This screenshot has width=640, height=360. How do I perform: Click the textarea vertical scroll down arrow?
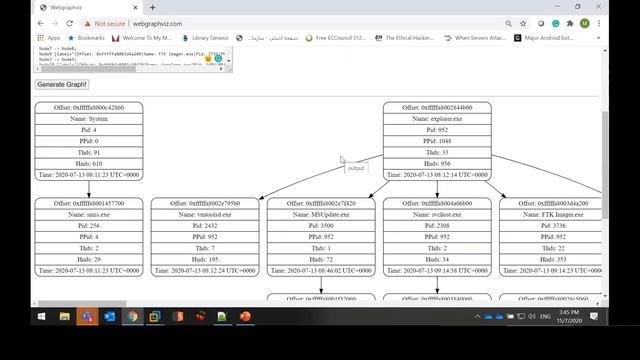click(x=229, y=61)
